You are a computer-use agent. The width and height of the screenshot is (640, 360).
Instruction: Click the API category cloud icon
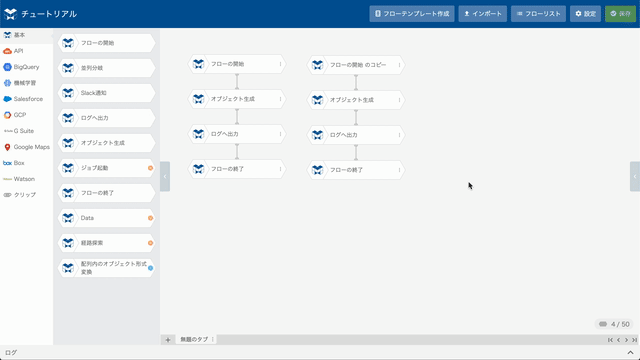[x=7, y=51]
